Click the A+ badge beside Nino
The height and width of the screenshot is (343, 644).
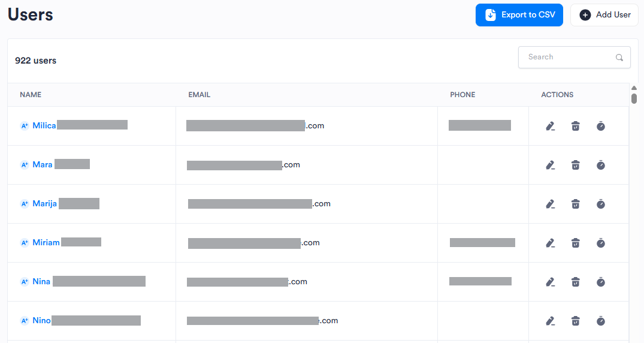pyautogui.click(x=24, y=321)
